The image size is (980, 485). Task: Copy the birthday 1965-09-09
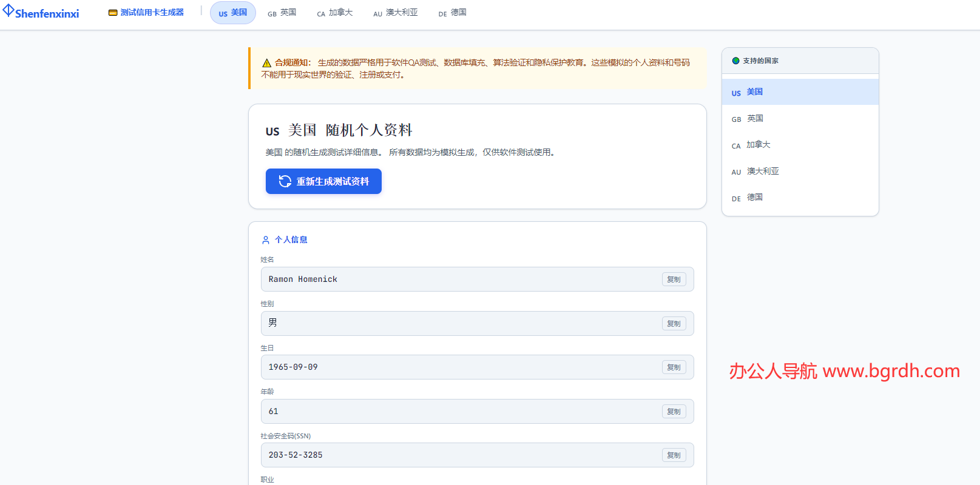(x=674, y=367)
